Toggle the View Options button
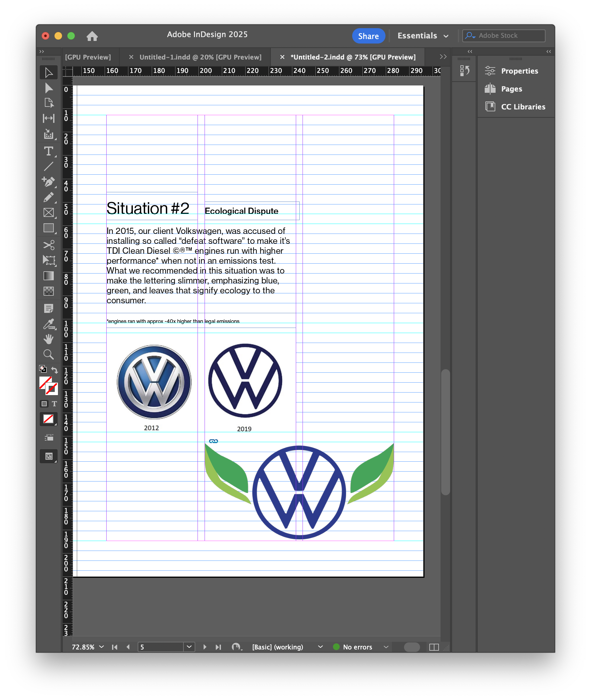591x700 pixels. (x=49, y=438)
